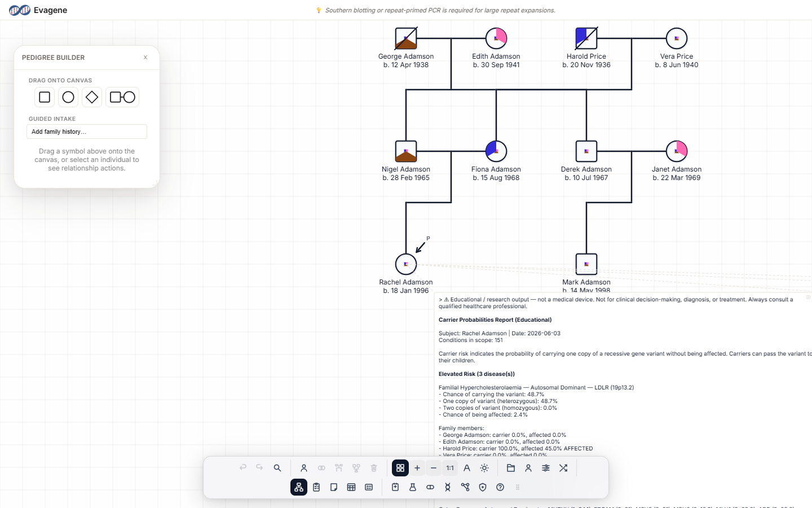Viewport: 812px width, 508px height.
Task: Select the pedigree tree view icon
Action: 299,487
